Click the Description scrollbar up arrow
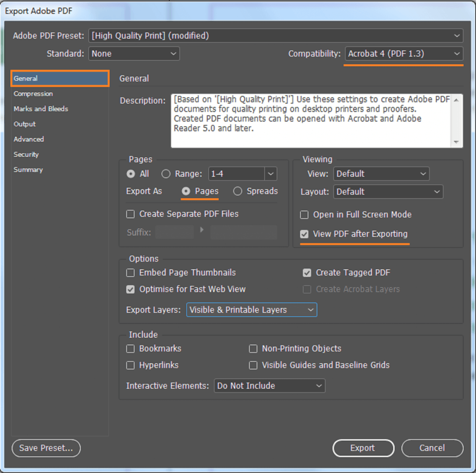This screenshot has width=476, height=473. click(456, 100)
